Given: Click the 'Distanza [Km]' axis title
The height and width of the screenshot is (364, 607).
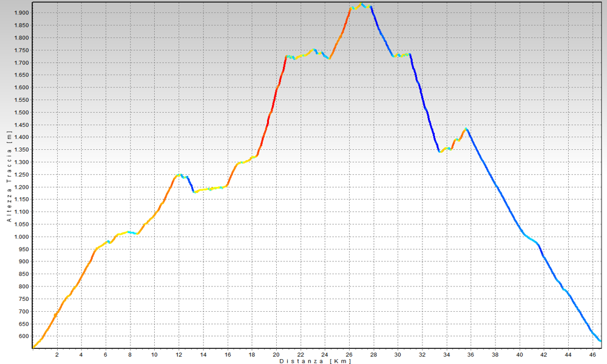Looking at the screenshot, I should pos(315,361).
